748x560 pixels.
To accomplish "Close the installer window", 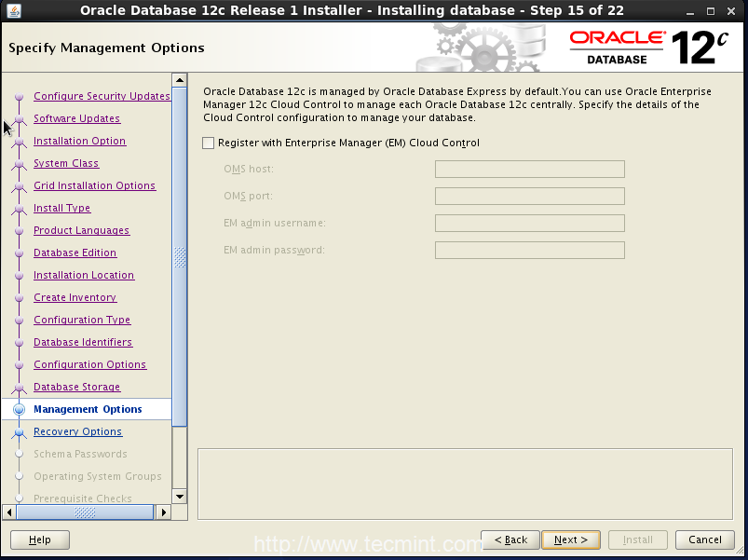I will click(731, 11).
